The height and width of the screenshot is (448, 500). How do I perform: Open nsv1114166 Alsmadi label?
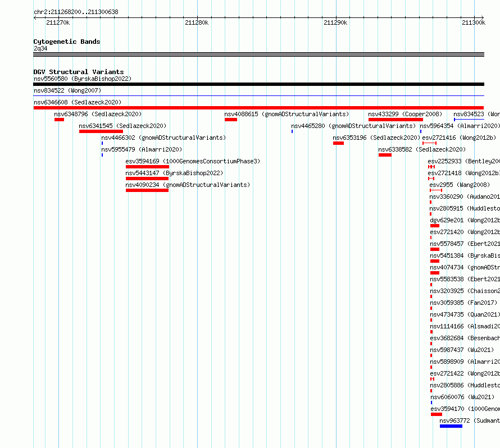tap(465, 326)
